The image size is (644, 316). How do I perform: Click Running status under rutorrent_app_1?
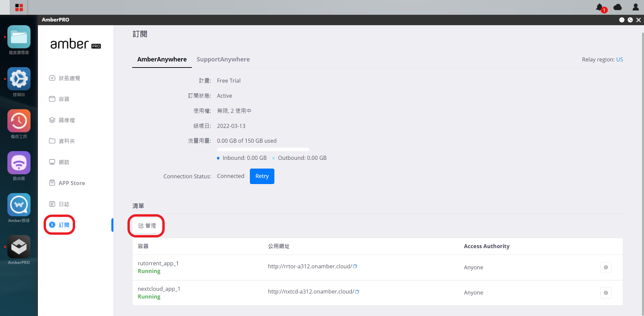point(149,271)
